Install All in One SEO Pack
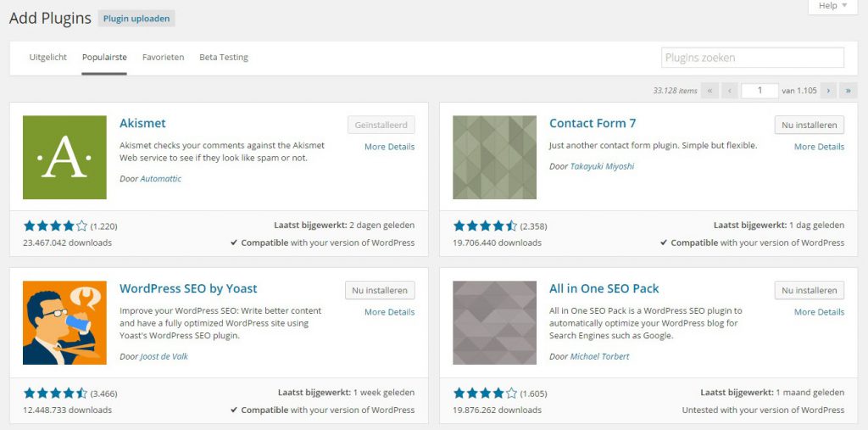The height and width of the screenshot is (430, 868). (810, 290)
